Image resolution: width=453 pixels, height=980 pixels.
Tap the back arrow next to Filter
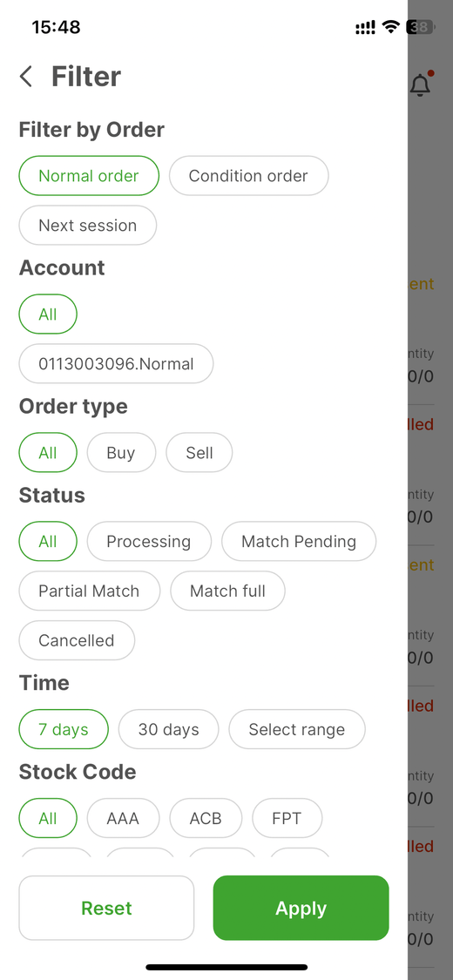coord(25,77)
